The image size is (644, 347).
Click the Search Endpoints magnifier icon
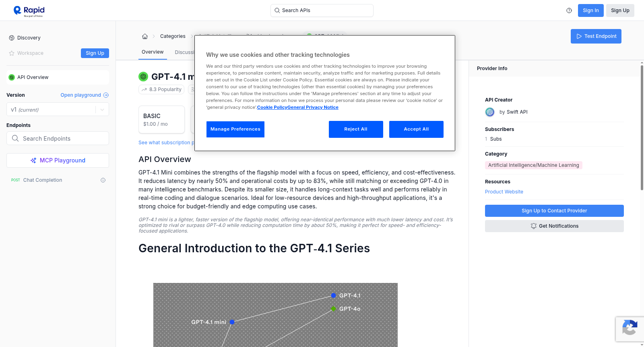click(x=15, y=138)
